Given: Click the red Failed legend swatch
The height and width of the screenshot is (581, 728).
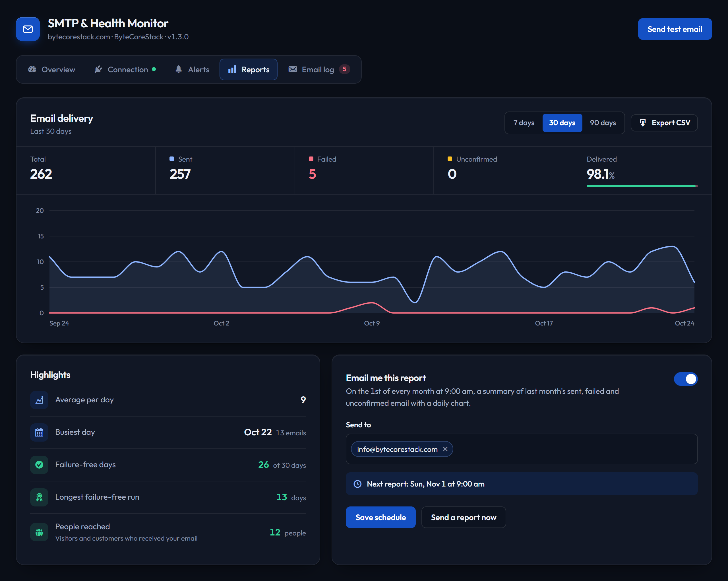Looking at the screenshot, I should [x=311, y=159].
